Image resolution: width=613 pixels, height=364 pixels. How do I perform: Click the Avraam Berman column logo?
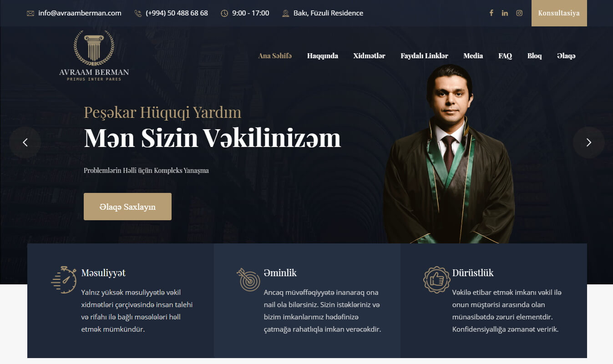tap(94, 56)
